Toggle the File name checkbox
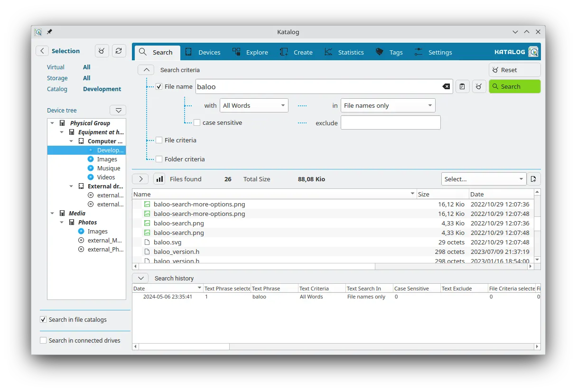 pos(159,86)
